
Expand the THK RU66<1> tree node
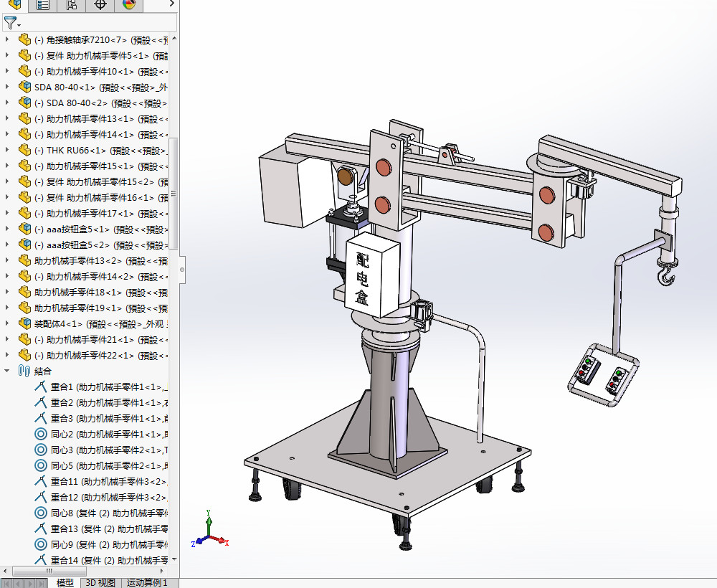[7, 150]
